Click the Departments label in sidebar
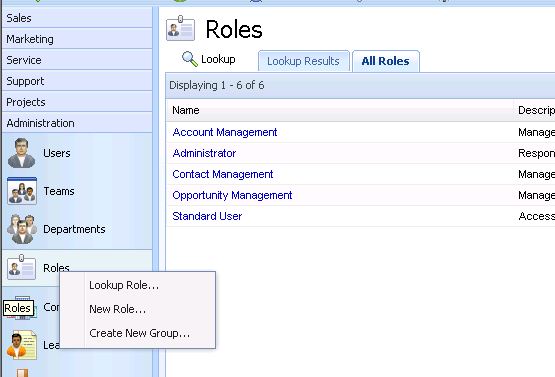Image resolution: width=555 pixels, height=377 pixels. pyautogui.click(x=74, y=229)
